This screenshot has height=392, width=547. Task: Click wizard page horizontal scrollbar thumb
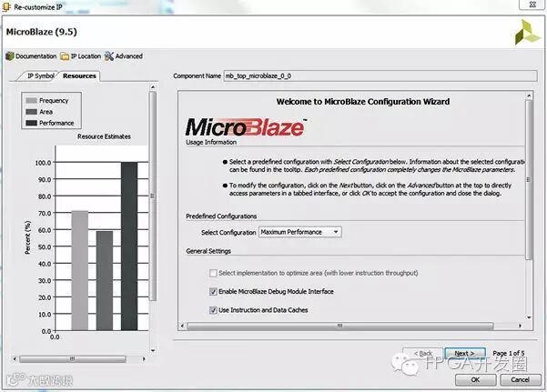click(340, 326)
